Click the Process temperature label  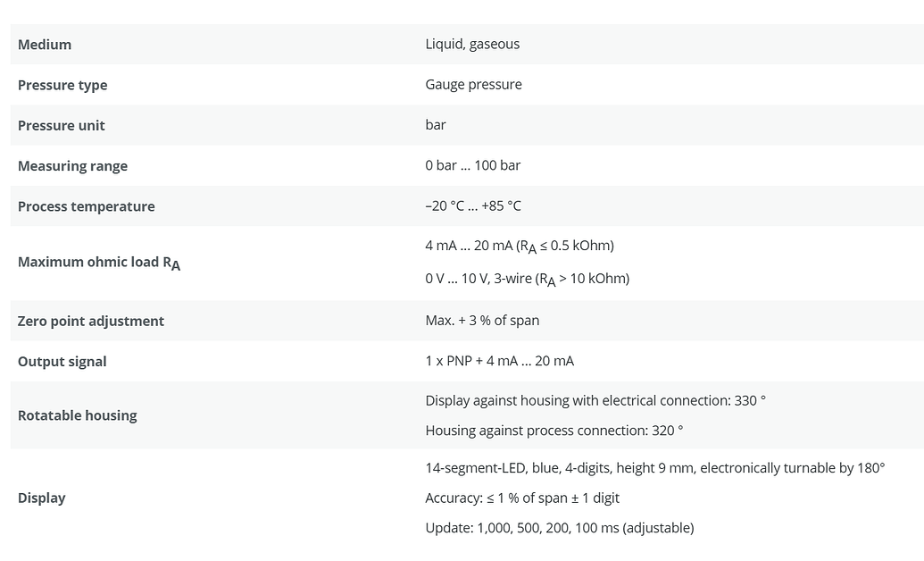pyautogui.click(x=86, y=206)
